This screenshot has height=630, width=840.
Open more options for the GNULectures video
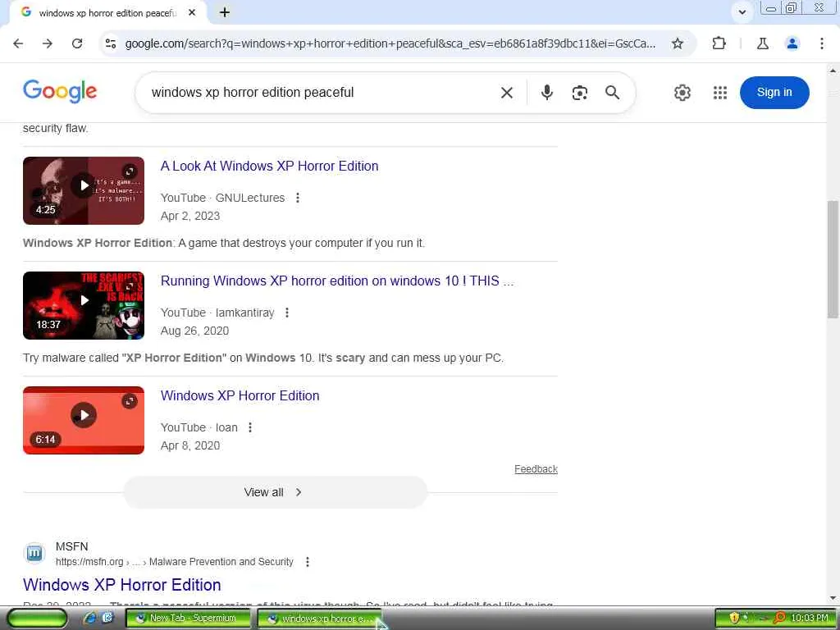click(x=297, y=198)
